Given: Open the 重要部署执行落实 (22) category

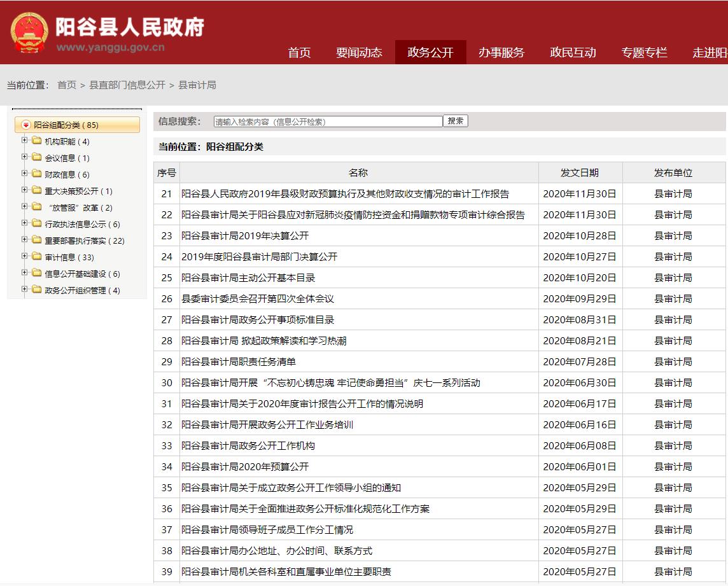Looking at the screenshot, I should click(85, 241).
